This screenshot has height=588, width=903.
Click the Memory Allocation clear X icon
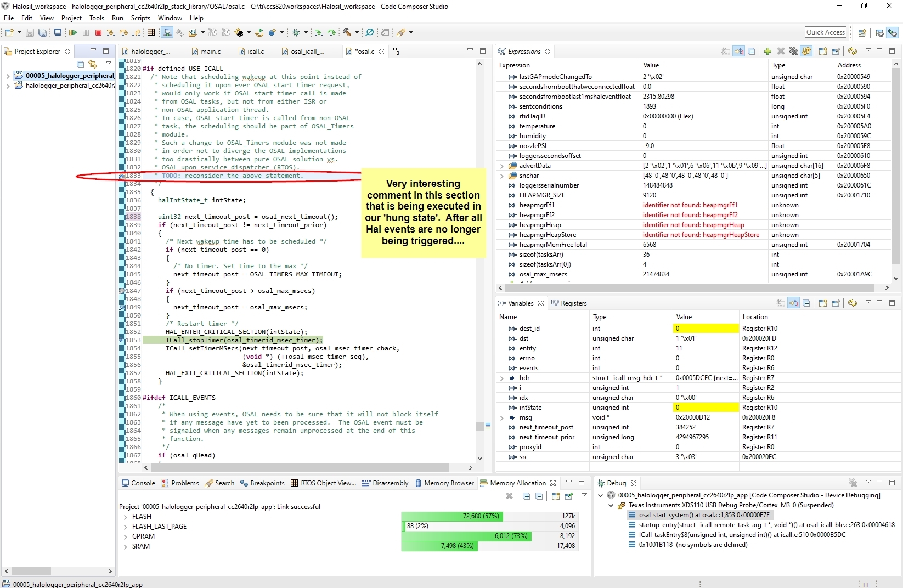pos(509,496)
